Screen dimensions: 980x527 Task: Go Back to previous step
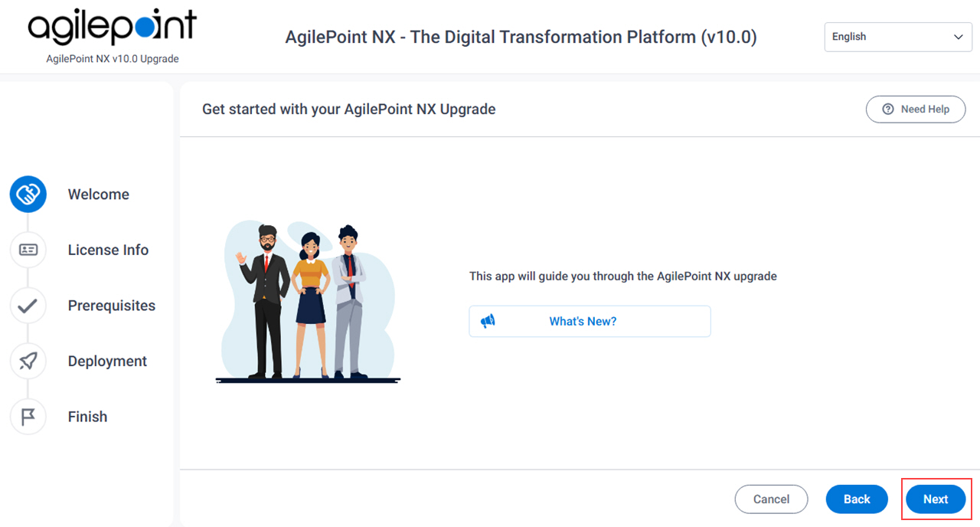pos(857,499)
